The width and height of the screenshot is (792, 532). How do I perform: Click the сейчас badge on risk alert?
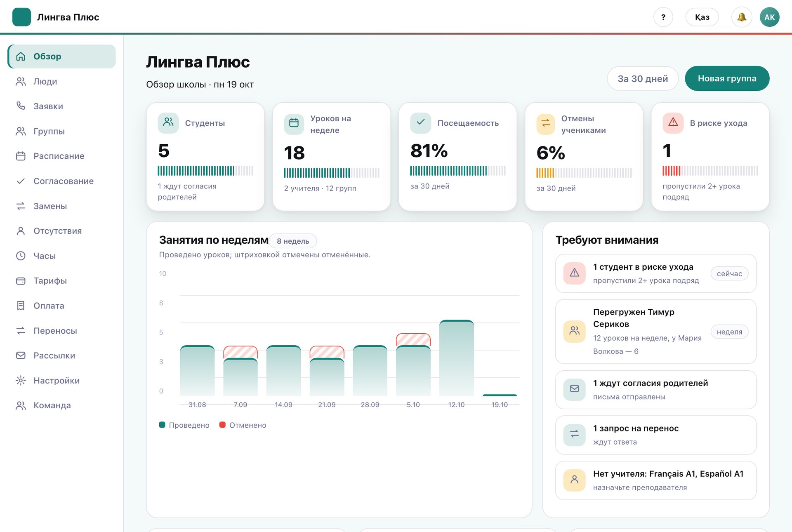(729, 273)
